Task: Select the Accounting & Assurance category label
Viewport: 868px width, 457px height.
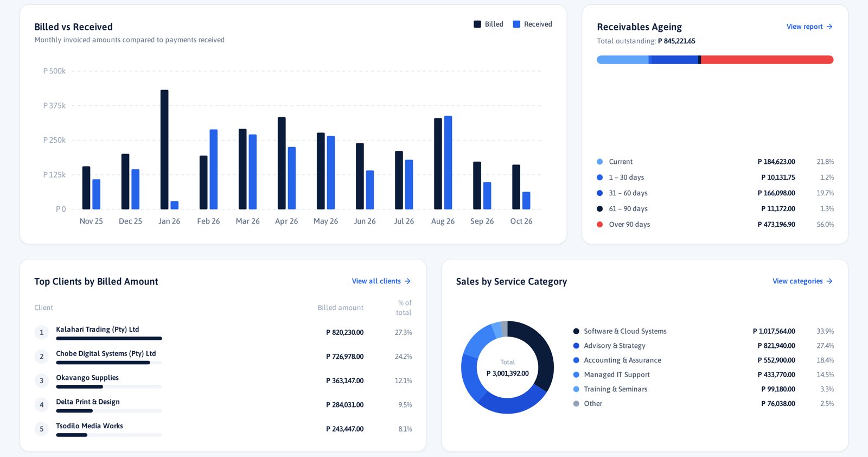Action: [622, 360]
